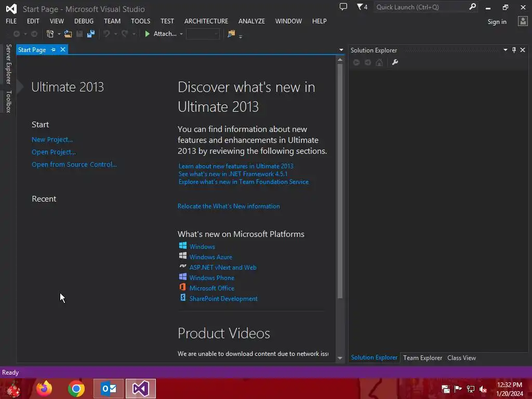Click the clock showing 12:32 PM

pyautogui.click(x=509, y=385)
